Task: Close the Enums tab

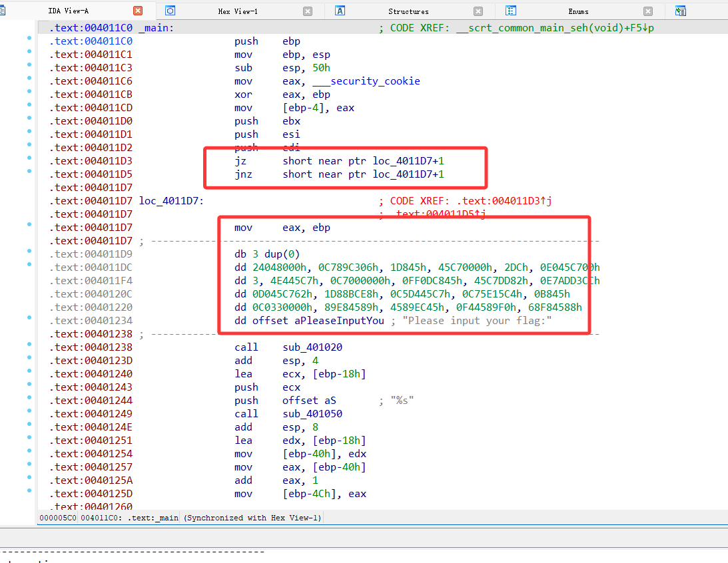Action: 648,11
